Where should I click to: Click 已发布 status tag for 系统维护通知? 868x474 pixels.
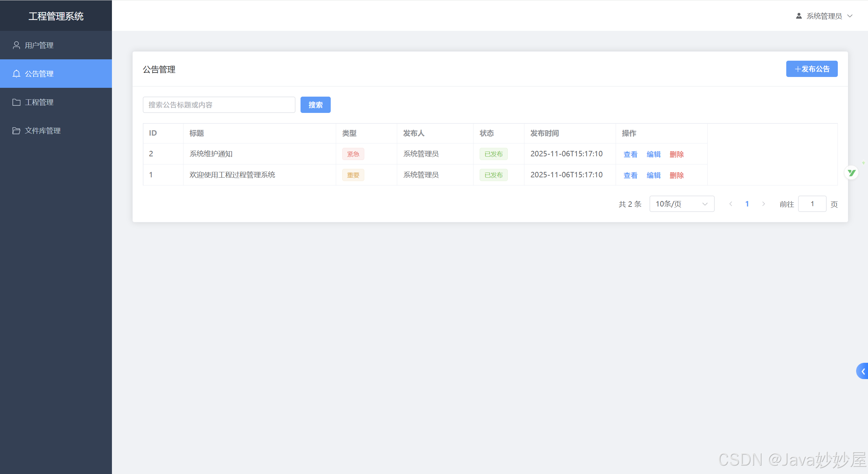[494, 154]
